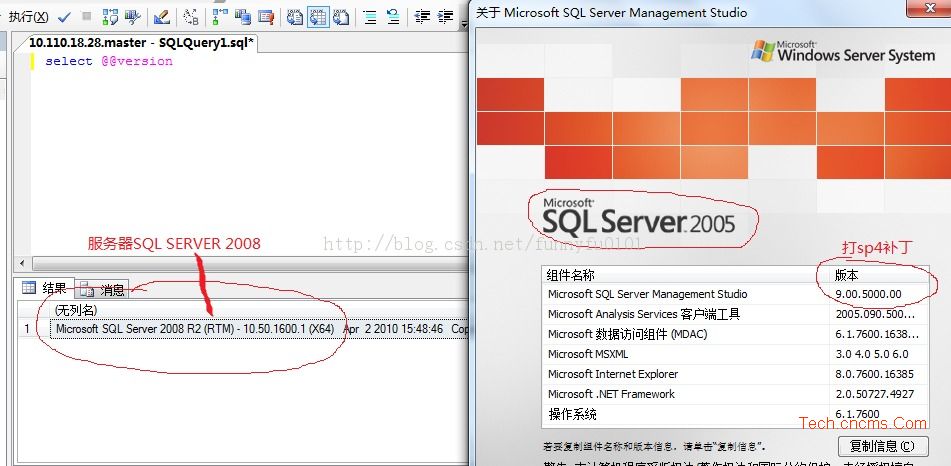Set Results to Text output
The image size is (951, 466).
(x=295, y=16)
